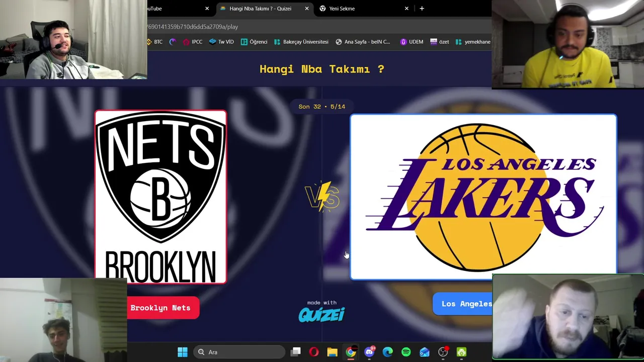Open the yemekhane bookmark
644x362 pixels.
tap(473, 42)
